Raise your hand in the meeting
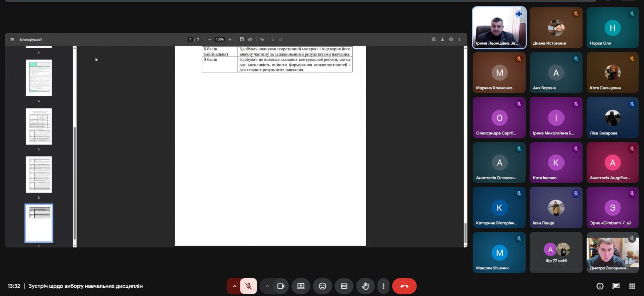 [366, 286]
